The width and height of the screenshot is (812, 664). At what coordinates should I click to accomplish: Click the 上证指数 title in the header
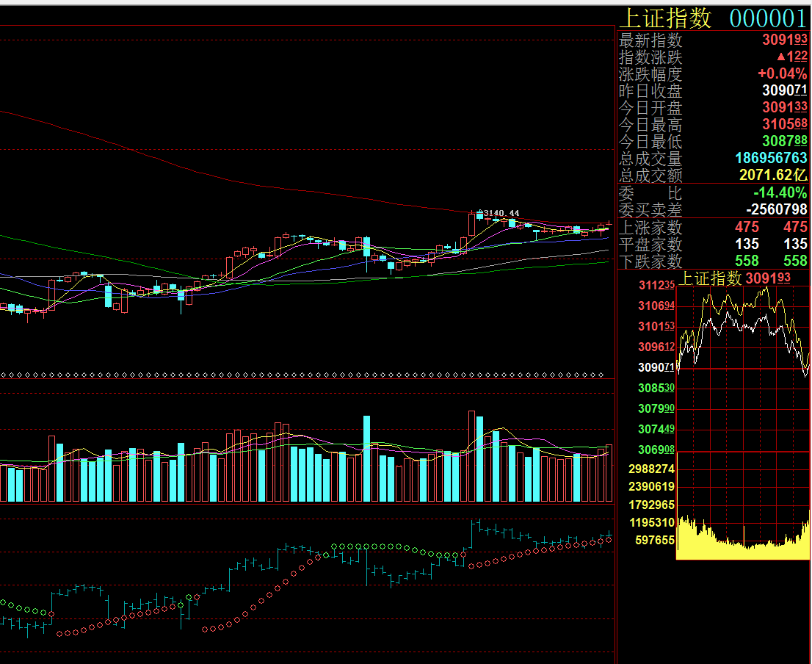pyautogui.click(x=665, y=18)
